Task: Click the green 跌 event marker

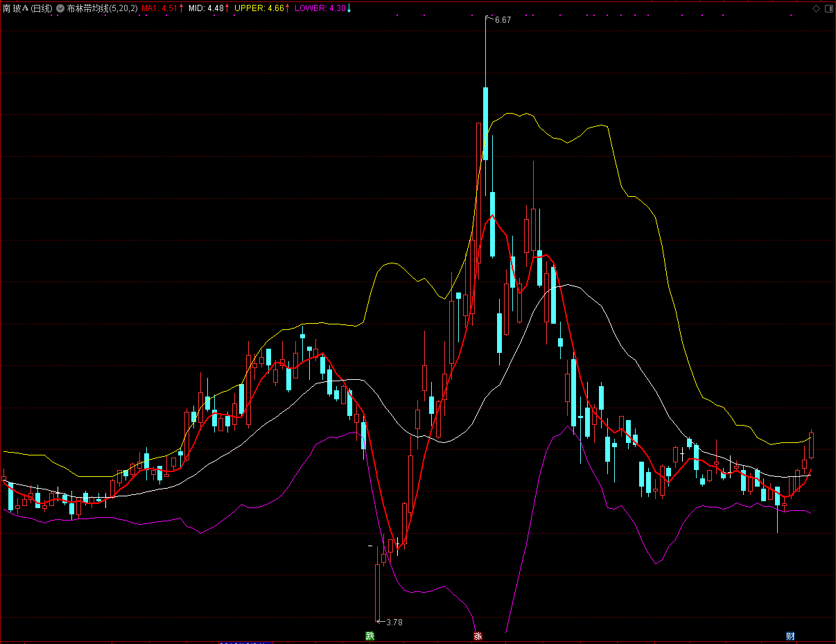Action: pyautogui.click(x=370, y=636)
